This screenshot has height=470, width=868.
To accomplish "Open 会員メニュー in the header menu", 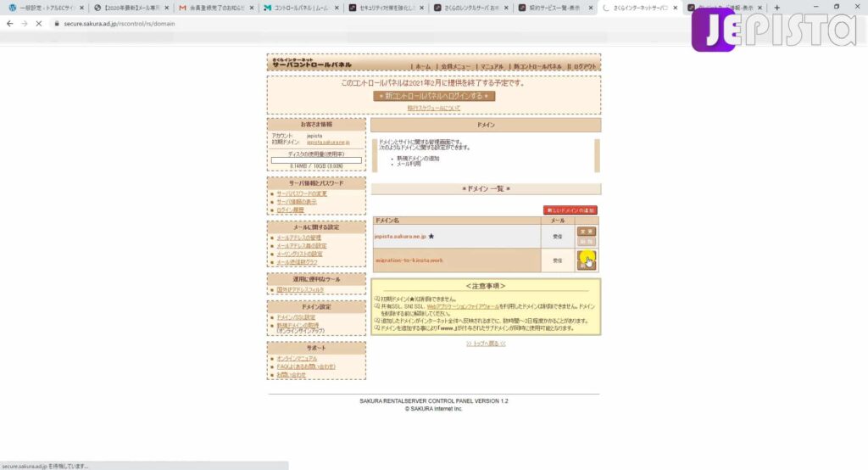I will tap(455, 66).
